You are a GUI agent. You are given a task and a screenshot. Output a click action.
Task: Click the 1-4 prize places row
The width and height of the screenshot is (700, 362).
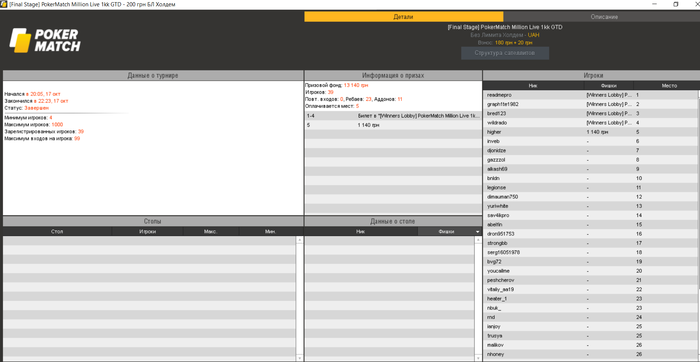click(x=393, y=116)
